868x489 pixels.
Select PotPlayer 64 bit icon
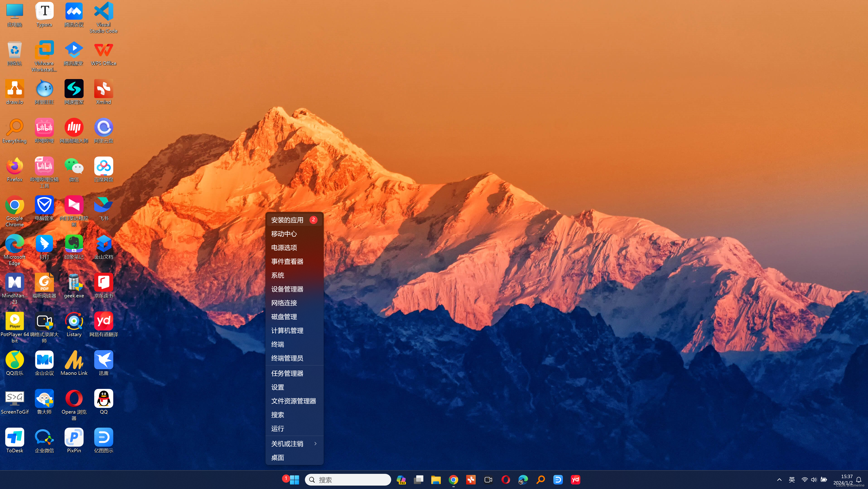tap(14, 328)
